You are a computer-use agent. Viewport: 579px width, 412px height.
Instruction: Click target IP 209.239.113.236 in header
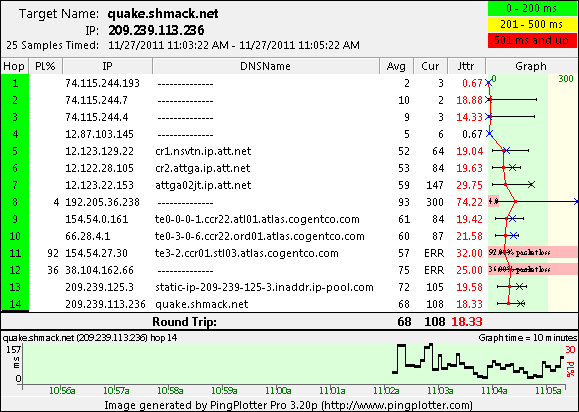pyautogui.click(x=156, y=30)
